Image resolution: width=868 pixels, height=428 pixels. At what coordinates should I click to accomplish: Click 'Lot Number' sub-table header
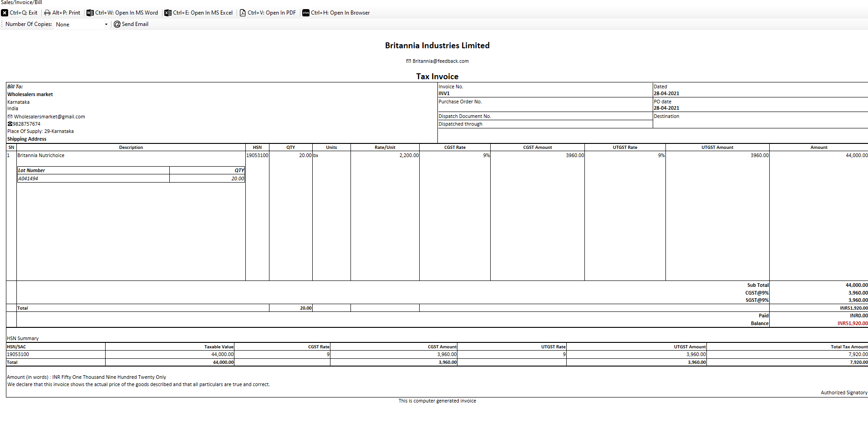[x=31, y=170]
